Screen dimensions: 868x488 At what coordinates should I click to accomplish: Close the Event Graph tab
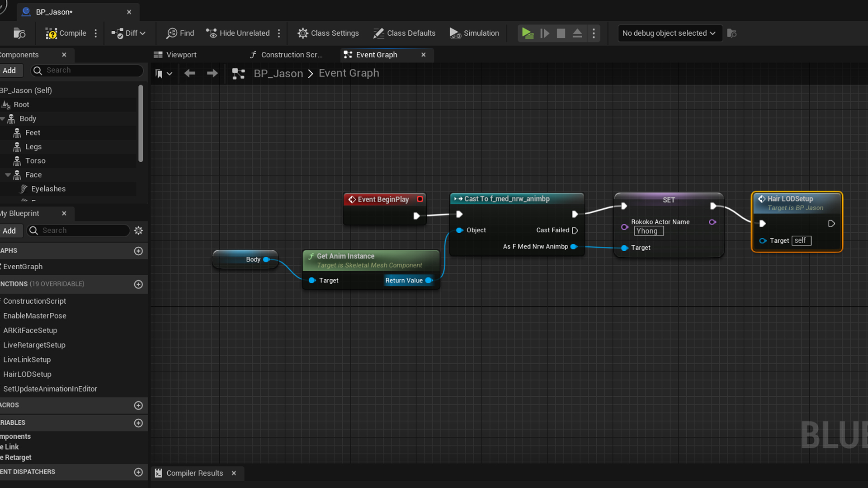pyautogui.click(x=424, y=55)
